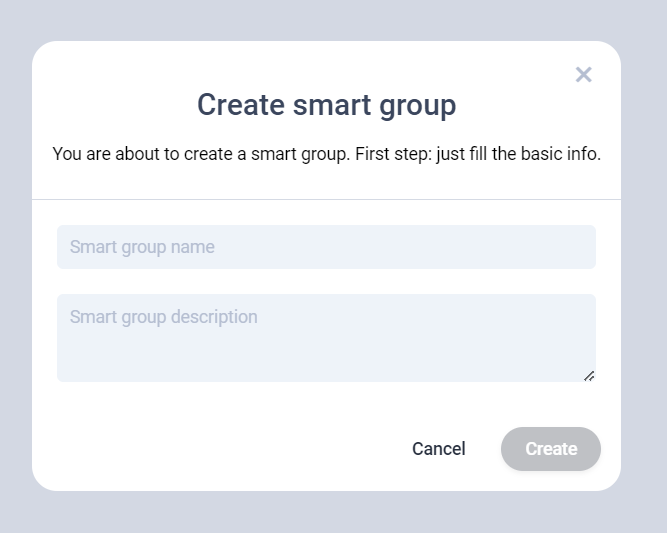Click the gray X in the dialog corner
667x533 pixels.
point(584,74)
